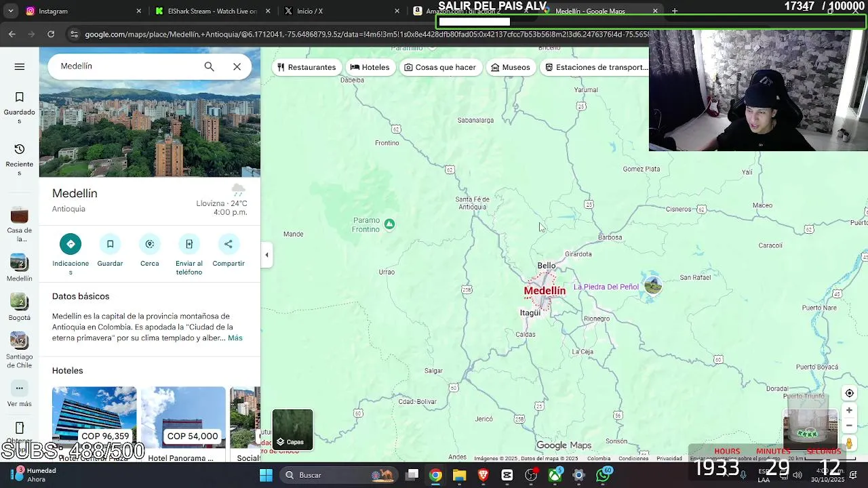Click the Compartir share icon
868x488 pixels.
pyautogui.click(x=229, y=244)
